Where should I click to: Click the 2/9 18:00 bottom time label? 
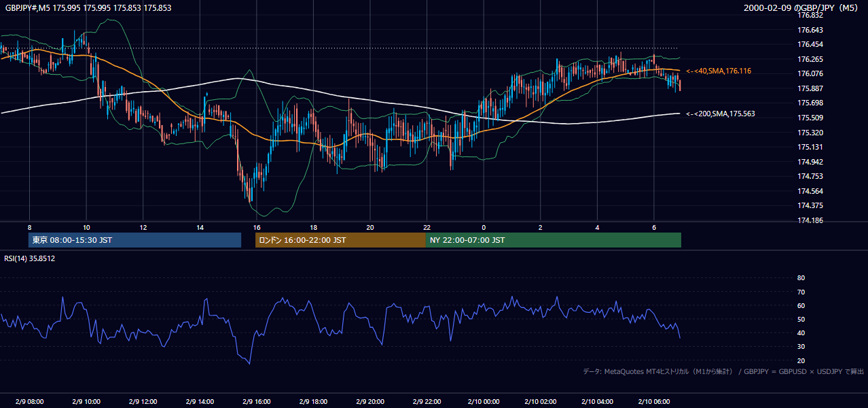(x=313, y=401)
